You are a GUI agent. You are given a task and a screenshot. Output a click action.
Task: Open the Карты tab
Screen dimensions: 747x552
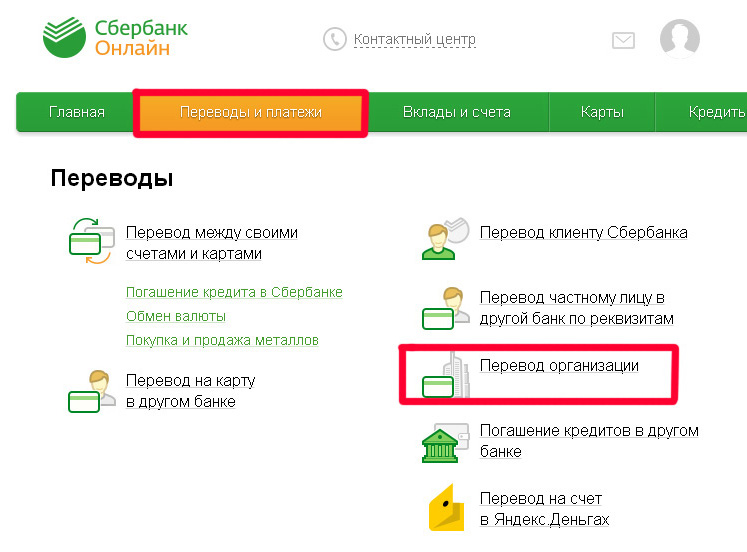(x=602, y=112)
